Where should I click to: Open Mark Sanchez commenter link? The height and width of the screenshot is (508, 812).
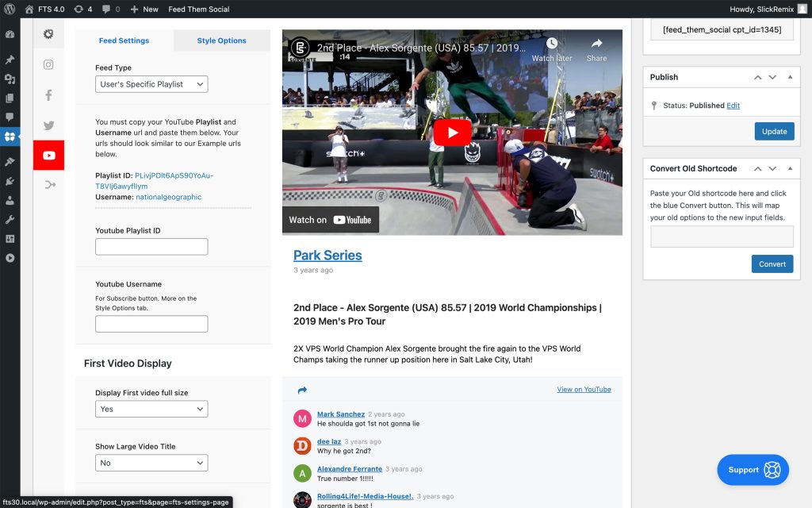(341, 414)
